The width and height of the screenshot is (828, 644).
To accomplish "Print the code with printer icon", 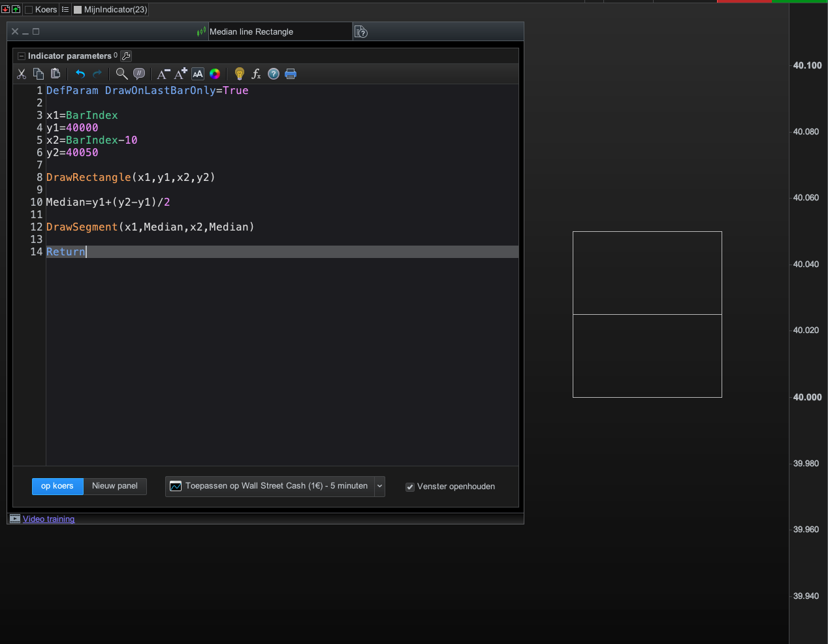I will 291,74.
